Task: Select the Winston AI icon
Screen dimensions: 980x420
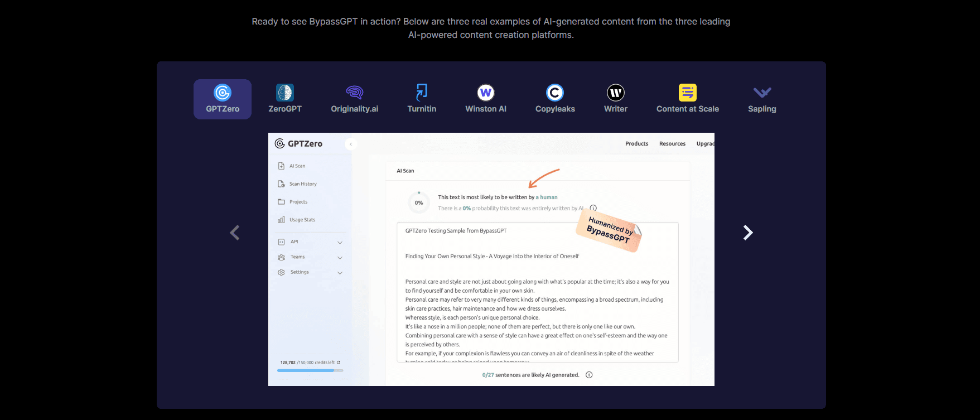Action: coord(486,93)
